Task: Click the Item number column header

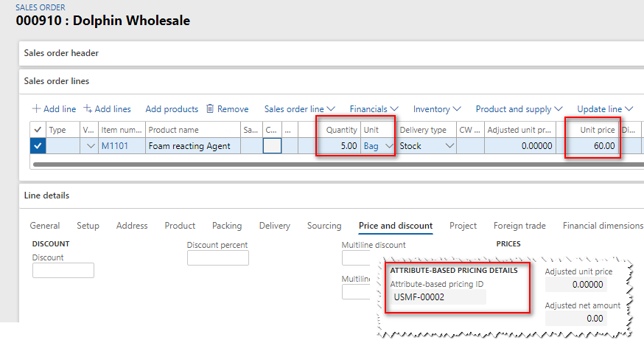Action: point(122,130)
